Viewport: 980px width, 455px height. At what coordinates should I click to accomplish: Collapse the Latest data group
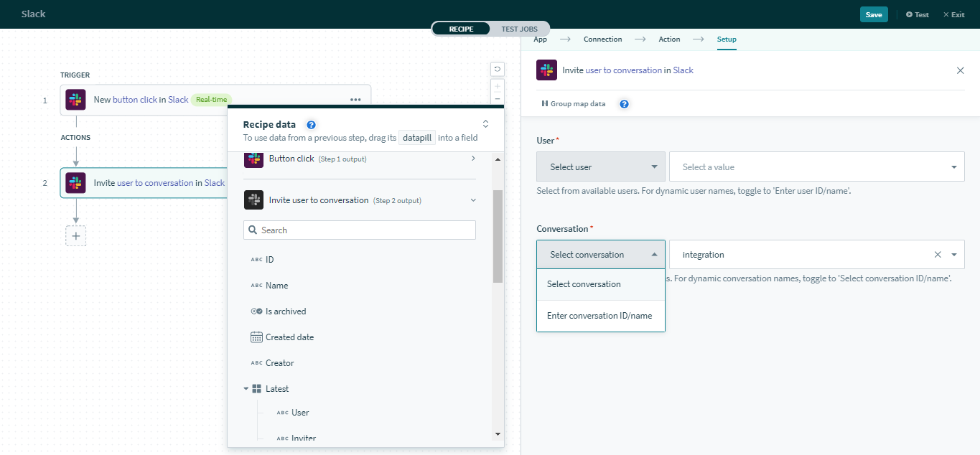coord(246,389)
